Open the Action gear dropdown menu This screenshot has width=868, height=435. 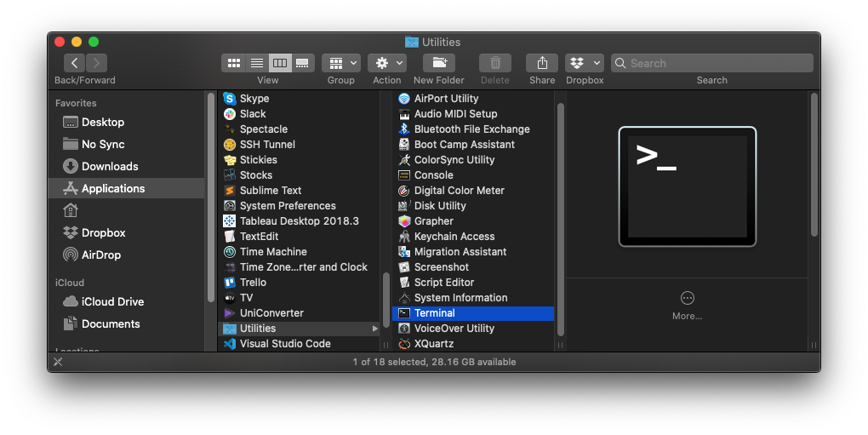coord(387,63)
